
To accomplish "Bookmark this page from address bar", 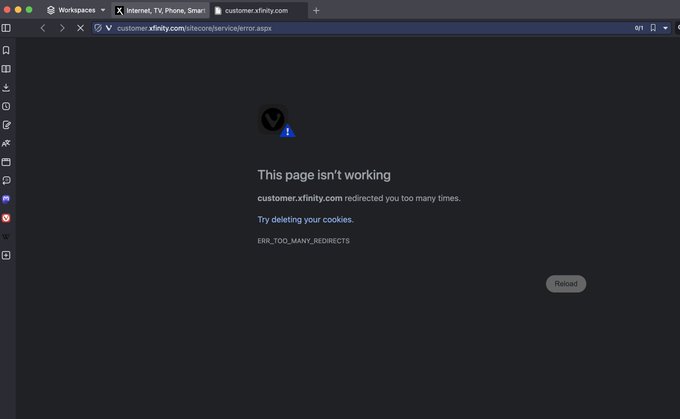I will (x=653, y=28).
